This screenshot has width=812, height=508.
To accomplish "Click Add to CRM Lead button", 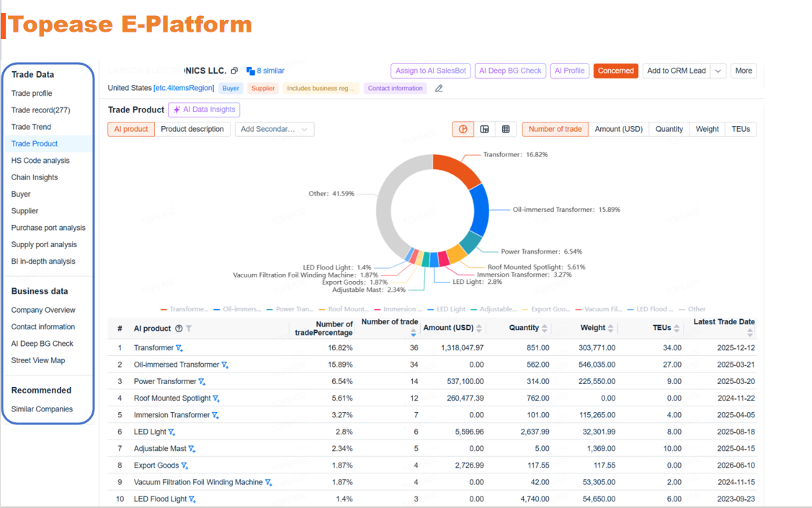I will click(677, 71).
